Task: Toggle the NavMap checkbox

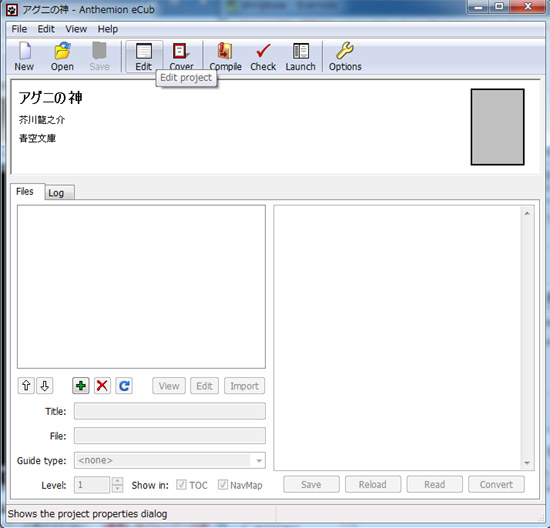Action: pos(223,485)
